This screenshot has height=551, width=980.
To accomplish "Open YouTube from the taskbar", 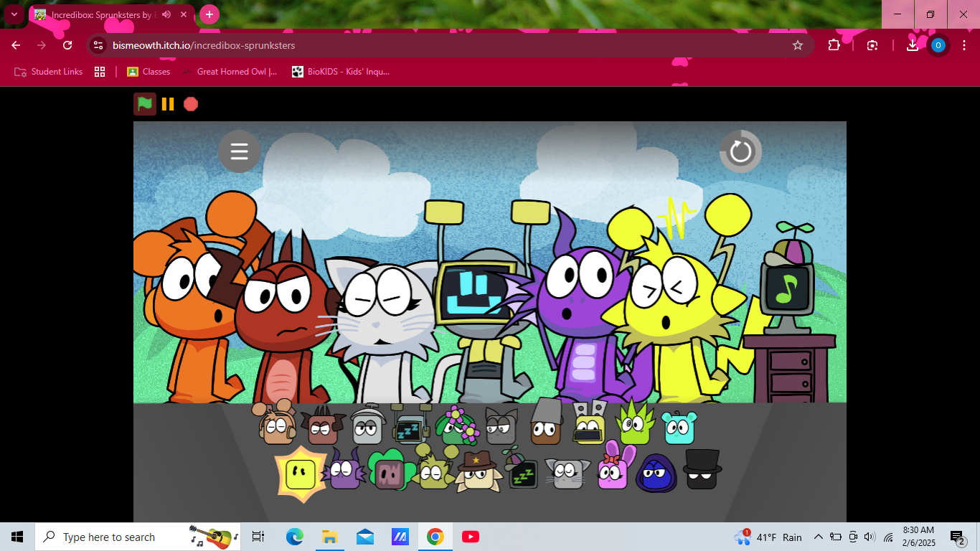I will pos(471,537).
